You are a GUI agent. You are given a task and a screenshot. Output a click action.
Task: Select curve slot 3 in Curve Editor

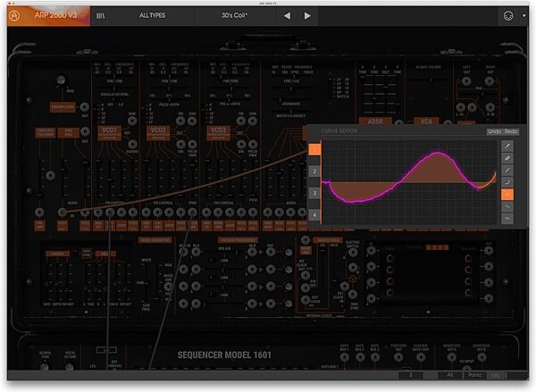tap(314, 193)
